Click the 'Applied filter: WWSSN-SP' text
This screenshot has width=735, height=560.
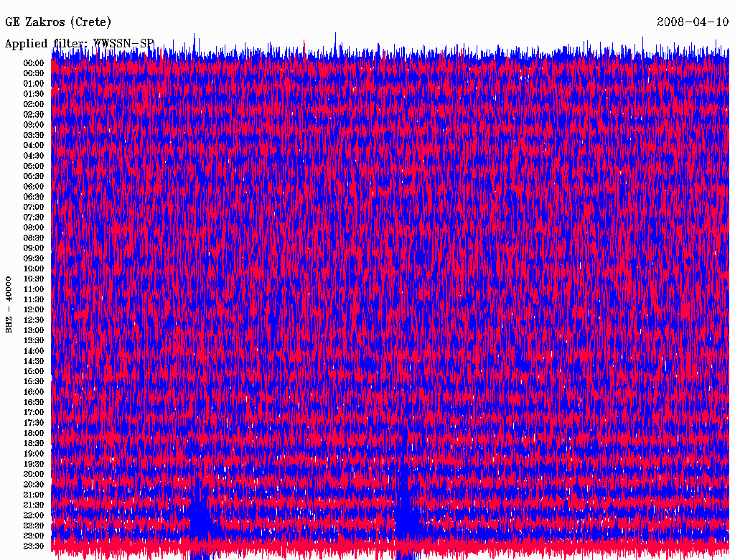pyautogui.click(x=79, y=44)
